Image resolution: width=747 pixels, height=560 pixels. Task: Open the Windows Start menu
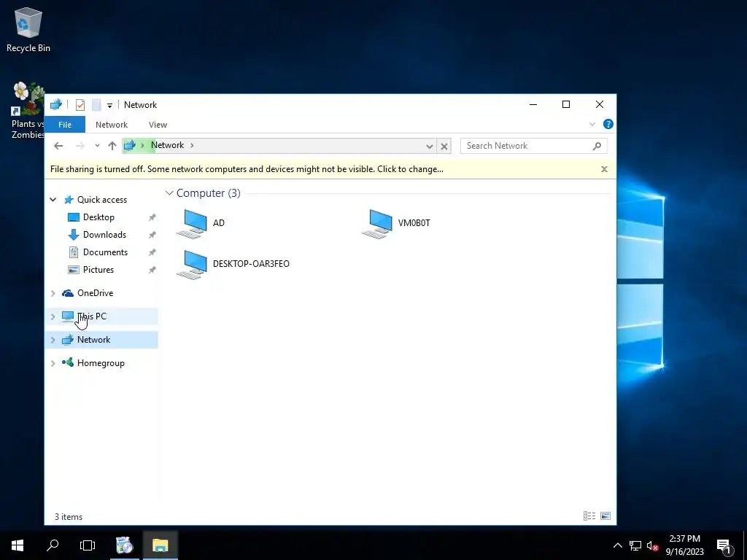pyautogui.click(x=18, y=545)
